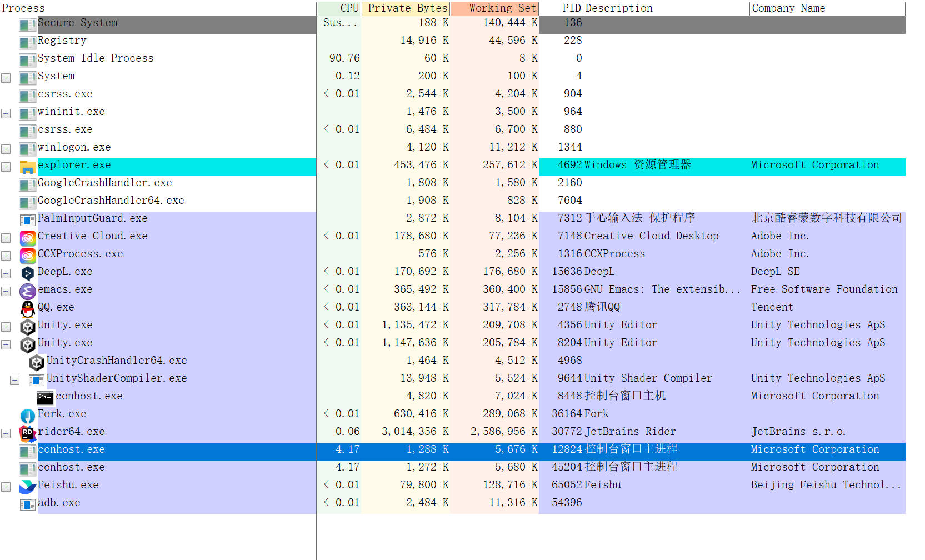Click the CCXProcess.exe icon
This screenshot has width=925, height=560.
(x=27, y=255)
